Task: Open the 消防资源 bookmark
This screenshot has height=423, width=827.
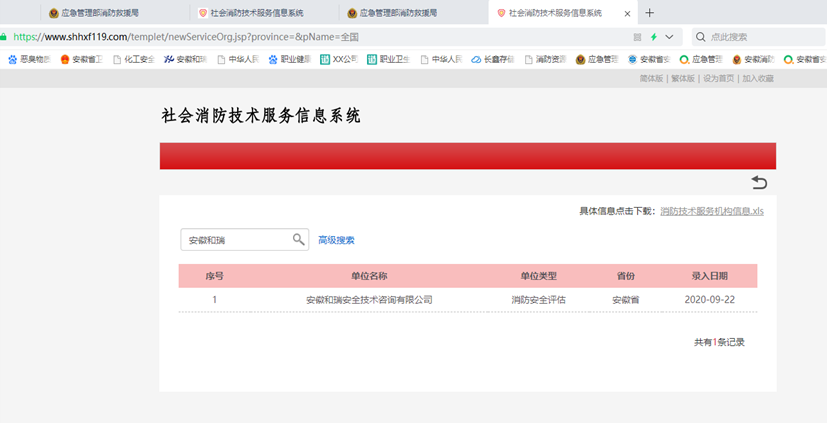Action: click(x=547, y=59)
